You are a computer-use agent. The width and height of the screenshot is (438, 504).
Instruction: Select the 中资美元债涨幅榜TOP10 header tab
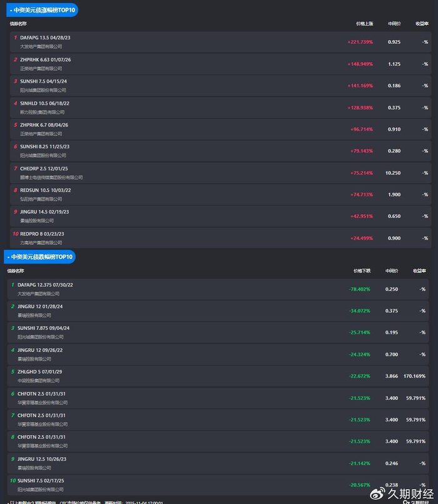(x=42, y=11)
